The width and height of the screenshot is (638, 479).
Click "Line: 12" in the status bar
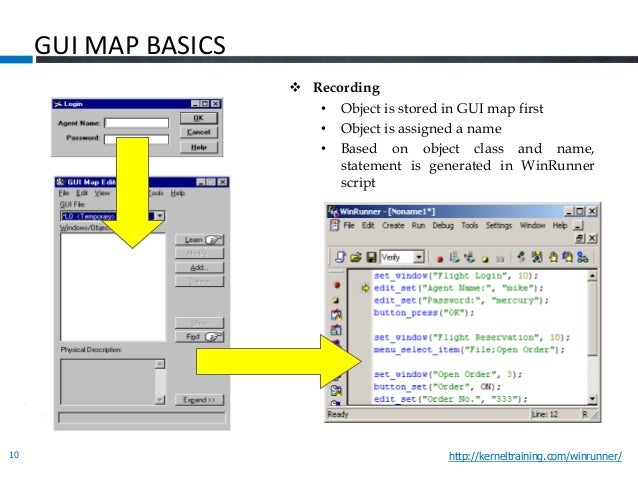click(x=544, y=414)
